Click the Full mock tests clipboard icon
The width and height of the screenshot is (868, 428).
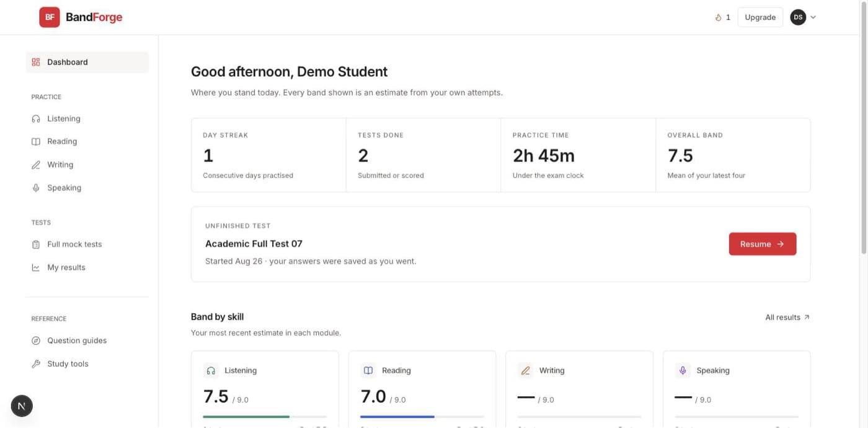point(36,244)
